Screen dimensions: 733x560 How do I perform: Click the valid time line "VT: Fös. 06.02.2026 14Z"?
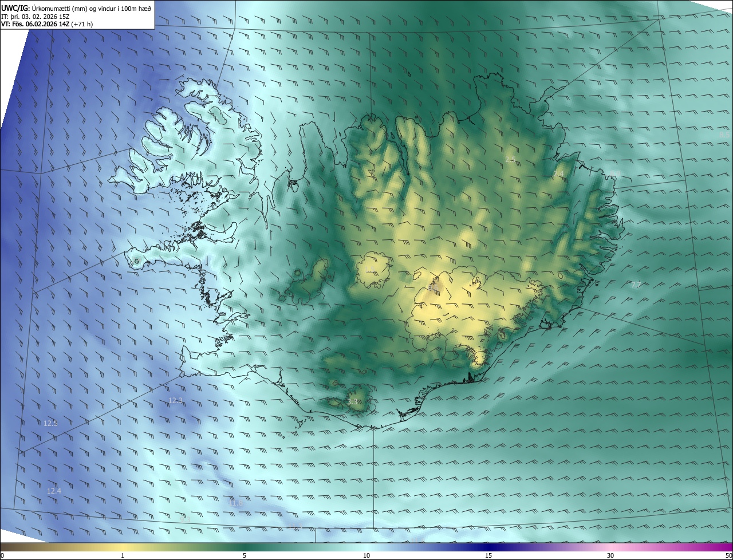pyautogui.click(x=35, y=24)
